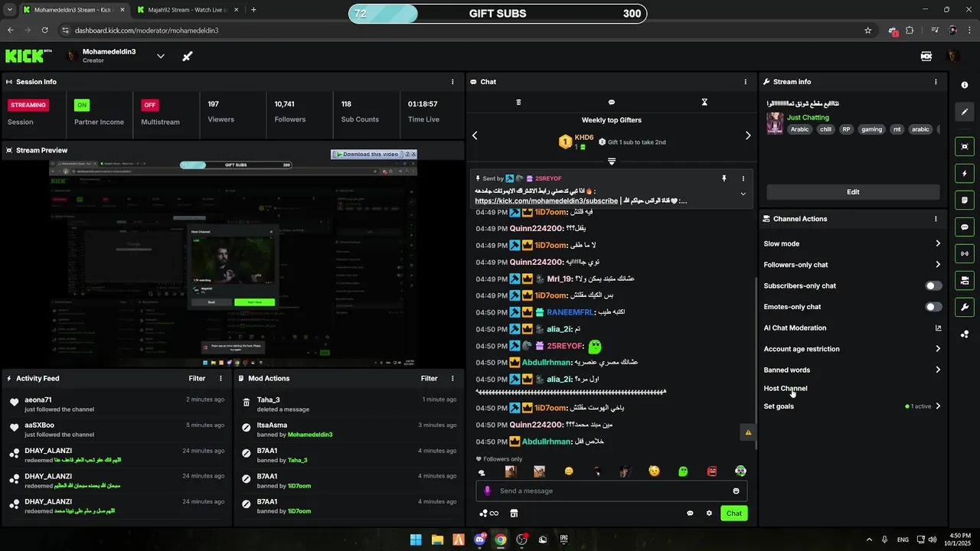Click the sticky note icon in right sidebar
Viewport: 980px width, 551px height.
coord(965,201)
